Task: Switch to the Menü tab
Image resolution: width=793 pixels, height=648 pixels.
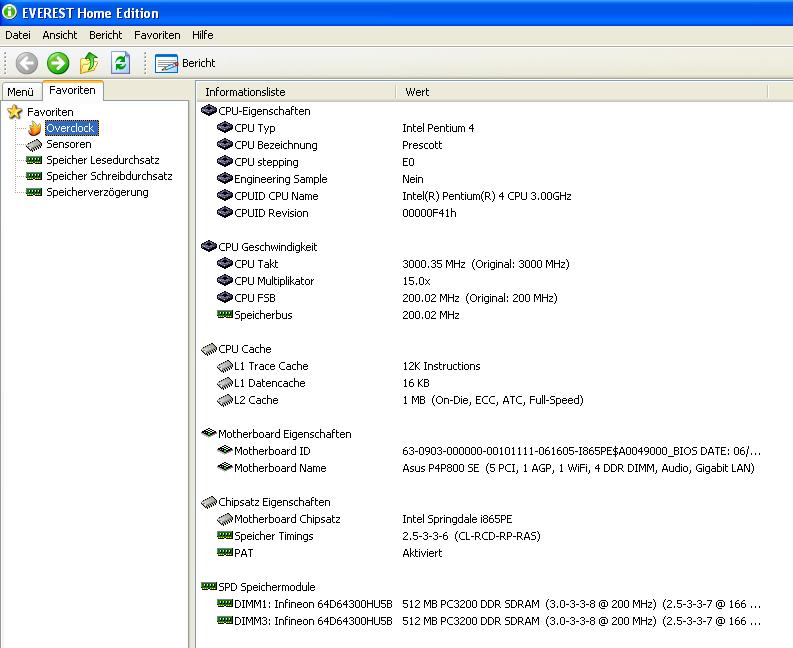Action: tap(21, 92)
